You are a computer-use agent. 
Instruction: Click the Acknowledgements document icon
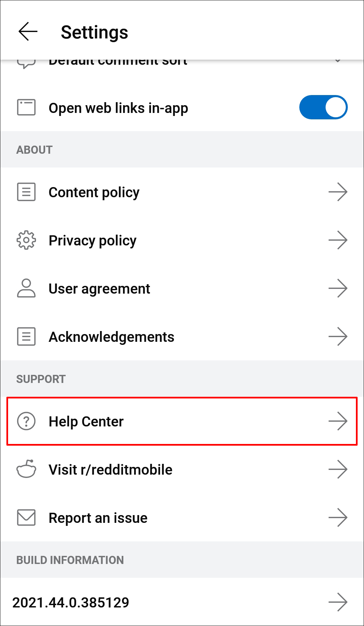(26, 337)
